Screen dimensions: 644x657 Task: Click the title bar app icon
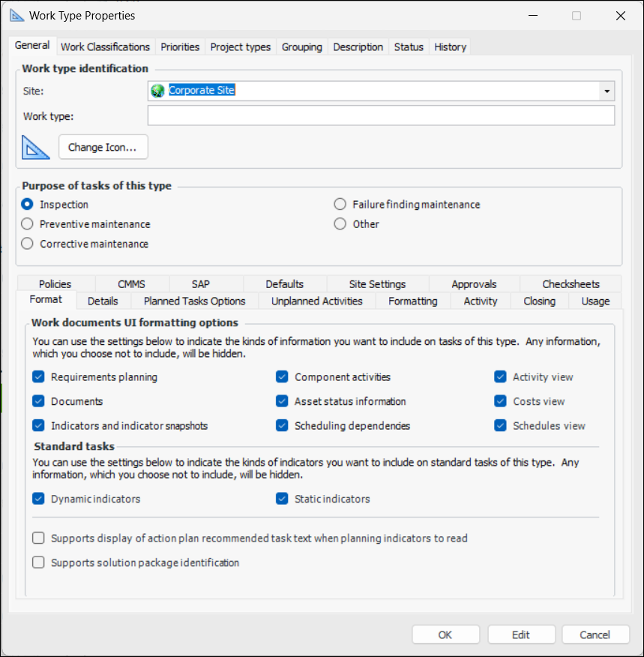point(16,16)
